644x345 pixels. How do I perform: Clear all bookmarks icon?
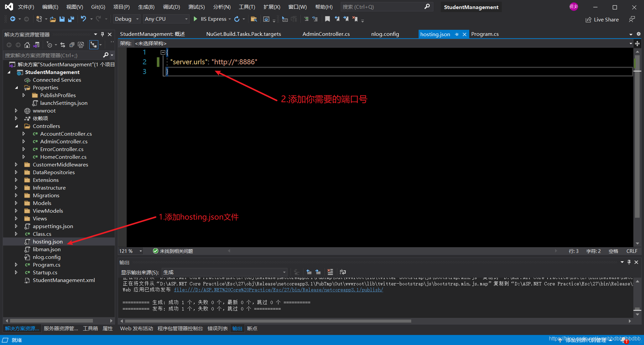pyautogui.click(x=355, y=19)
